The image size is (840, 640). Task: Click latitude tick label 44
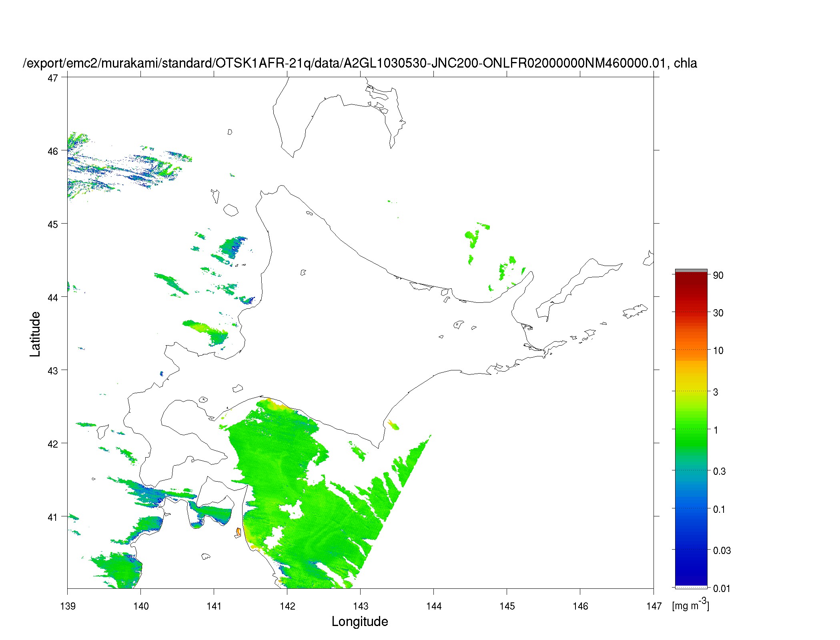[x=52, y=298]
